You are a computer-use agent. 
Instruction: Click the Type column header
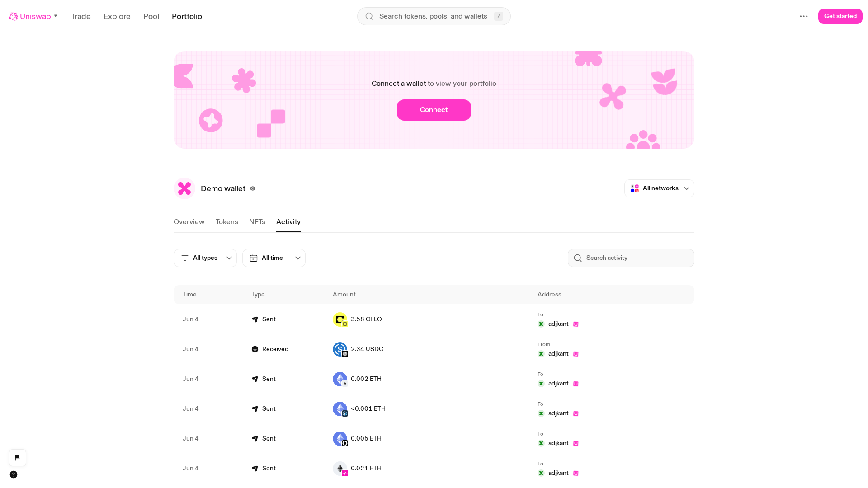258,295
